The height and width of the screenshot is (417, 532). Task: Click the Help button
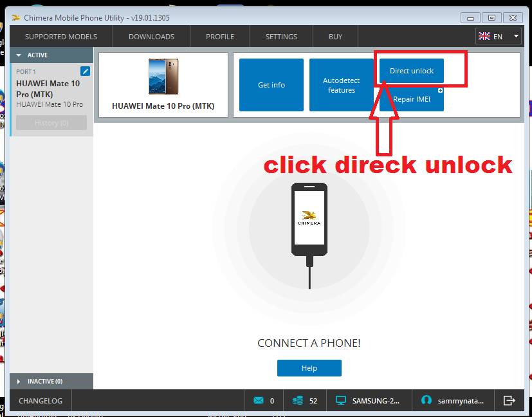(x=309, y=368)
